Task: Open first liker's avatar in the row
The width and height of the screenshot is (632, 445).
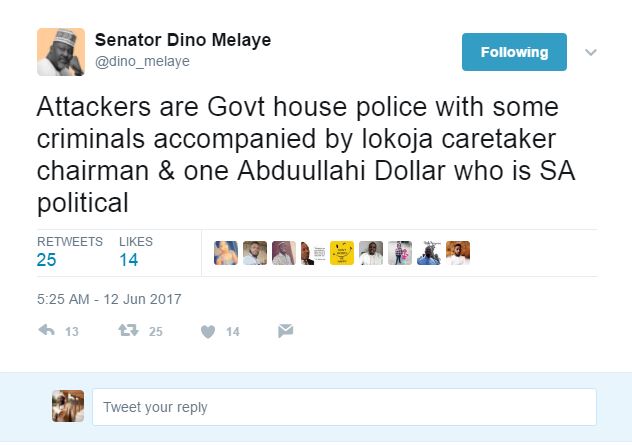Action: tap(226, 253)
